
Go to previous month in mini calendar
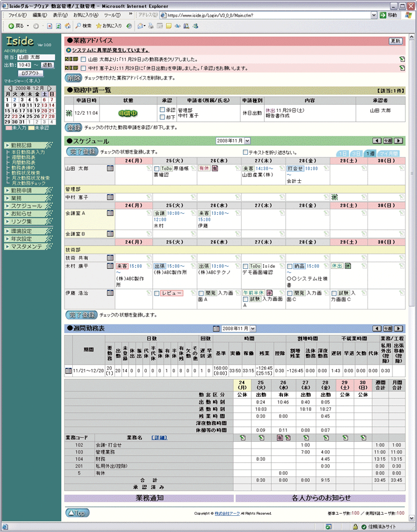click(10, 88)
